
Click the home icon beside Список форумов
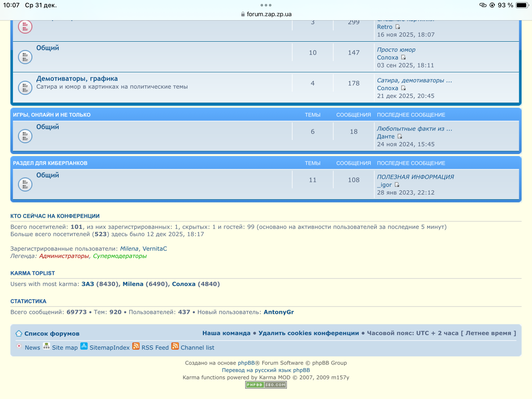click(19, 333)
